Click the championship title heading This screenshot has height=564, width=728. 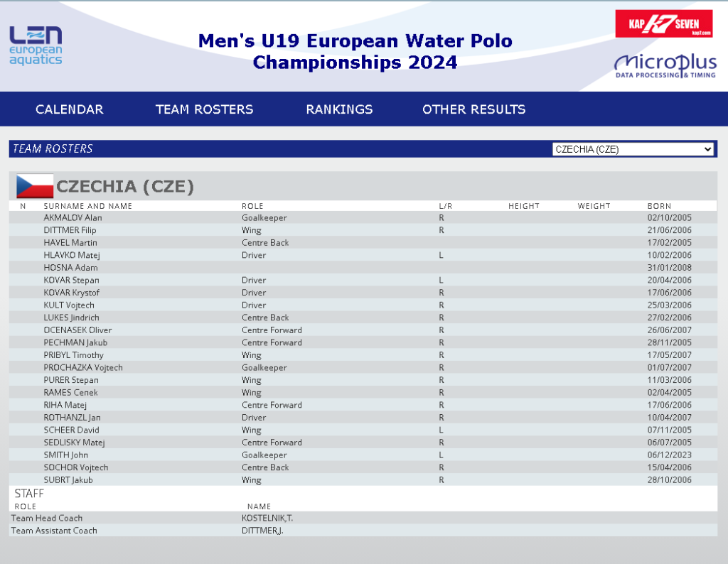pos(355,51)
